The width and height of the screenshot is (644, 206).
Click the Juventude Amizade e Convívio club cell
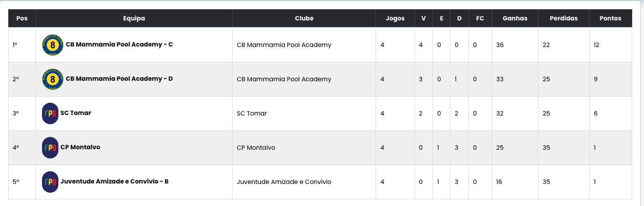304,182
